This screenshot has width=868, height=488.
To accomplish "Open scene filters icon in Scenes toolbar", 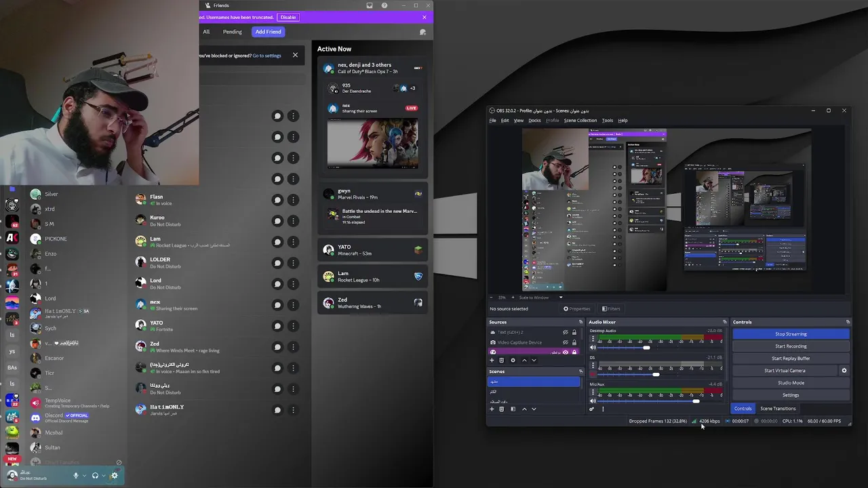I will 513,409.
